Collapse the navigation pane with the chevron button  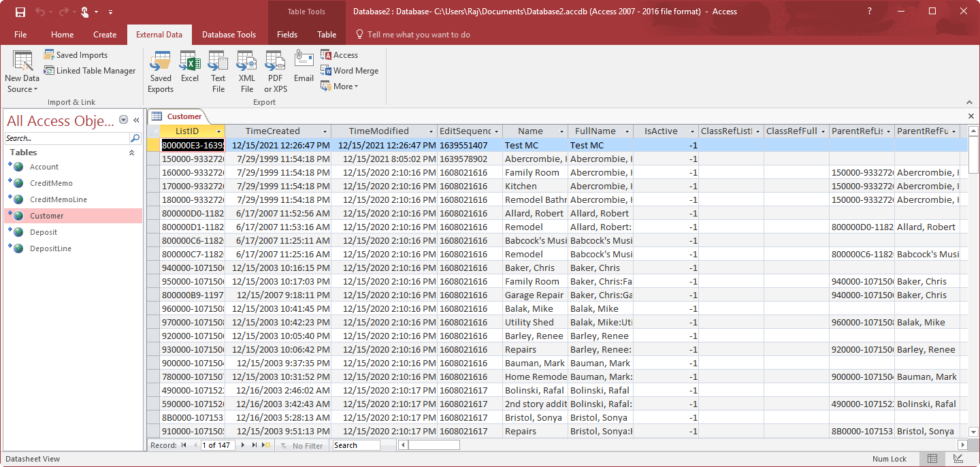137,120
